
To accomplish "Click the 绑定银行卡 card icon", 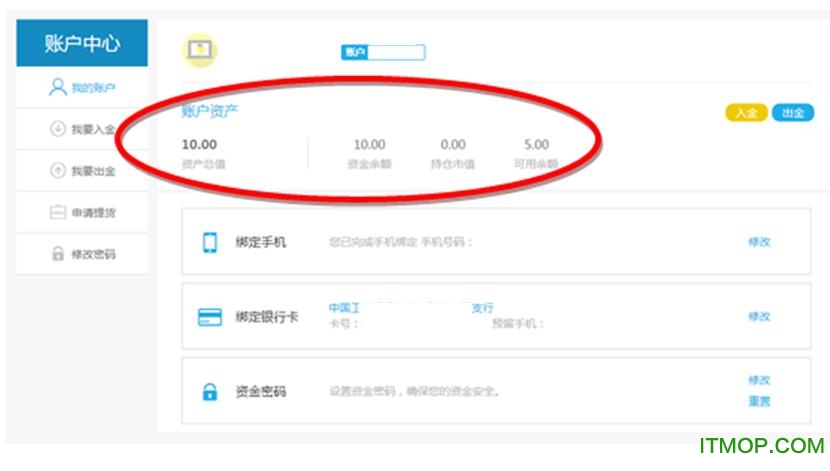I will click(210, 317).
